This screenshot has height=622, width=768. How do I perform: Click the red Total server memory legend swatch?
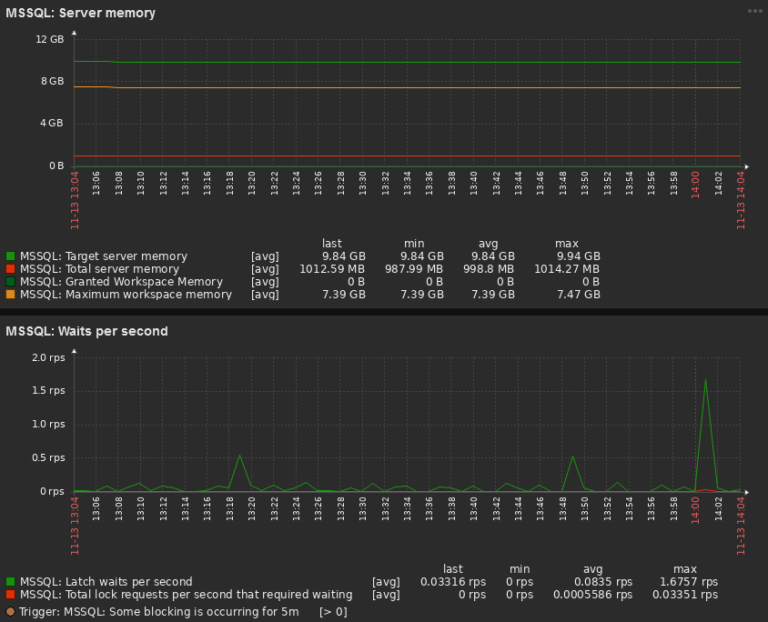pyautogui.click(x=11, y=269)
